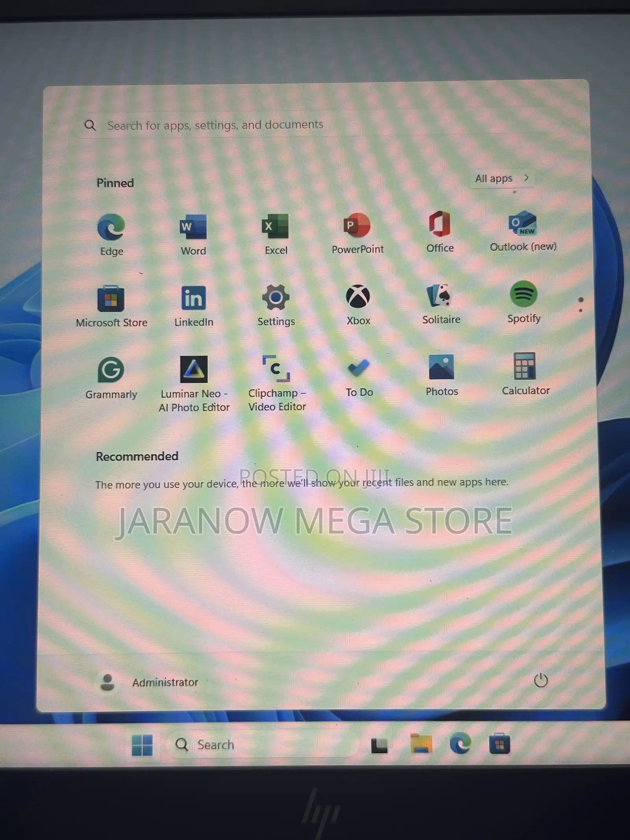Launch the Xbox app
The image size is (630, 840).
point(358,304)
